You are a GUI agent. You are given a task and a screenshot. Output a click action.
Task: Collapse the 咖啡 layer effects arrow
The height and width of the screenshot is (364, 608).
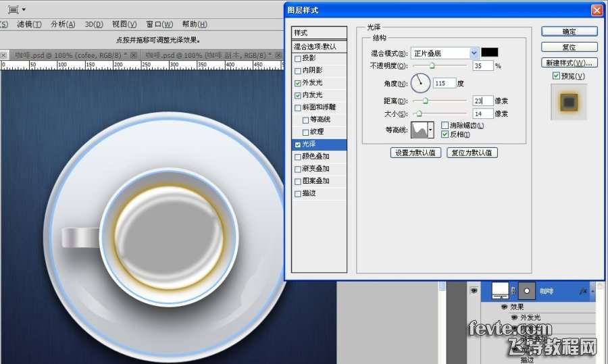click(x=592, y=291)
